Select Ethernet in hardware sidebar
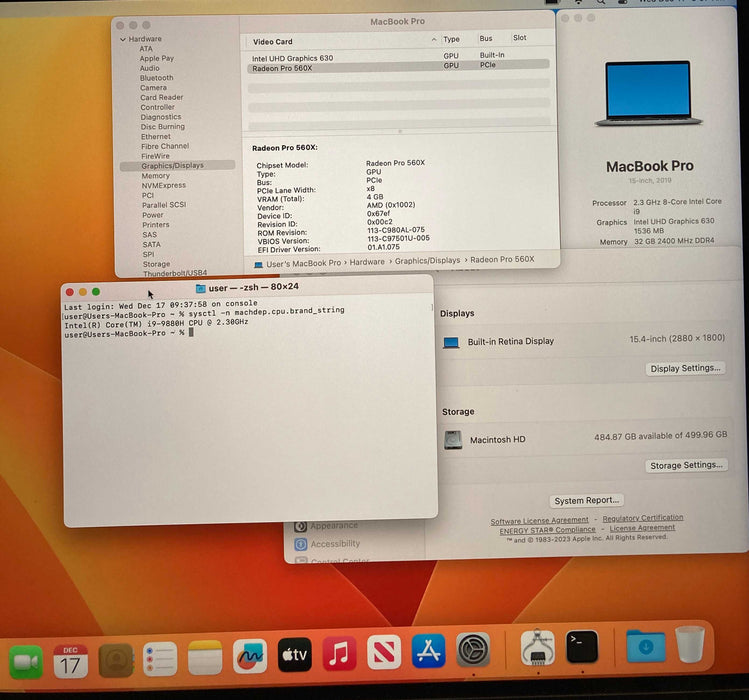749x700 pixels. click(x=156, y=137)
